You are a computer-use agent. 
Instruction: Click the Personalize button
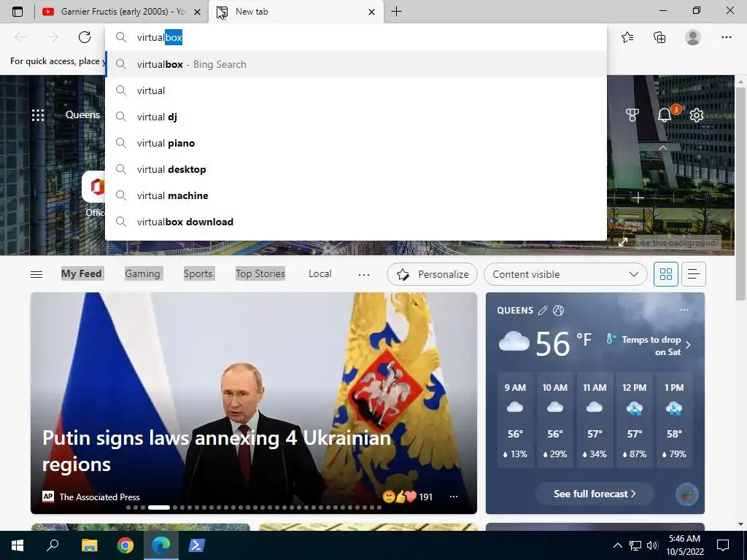click(432, 274)
